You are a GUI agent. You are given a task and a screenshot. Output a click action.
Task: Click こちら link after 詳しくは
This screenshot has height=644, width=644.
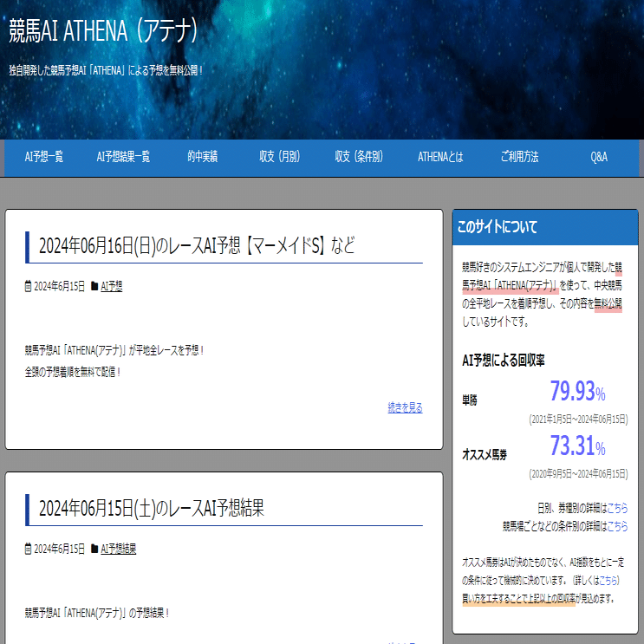pyautogui.click(x=608, y=580)
